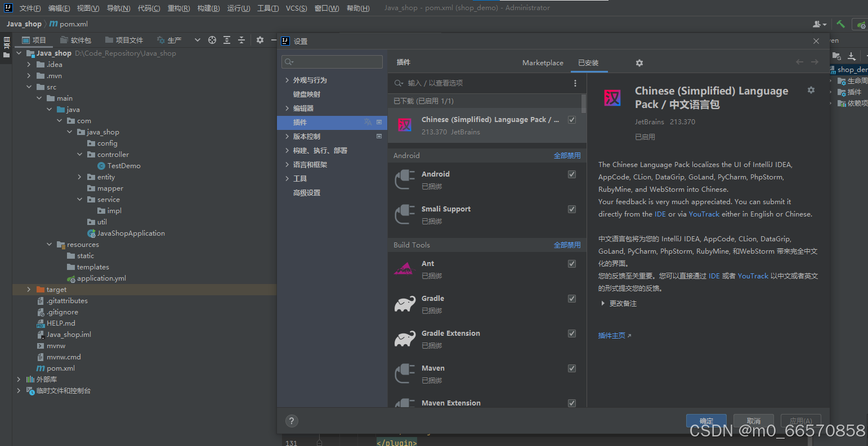
Task: Click the 项目 tool window icon on the left sidebar
Action: (x=7, y=47)
